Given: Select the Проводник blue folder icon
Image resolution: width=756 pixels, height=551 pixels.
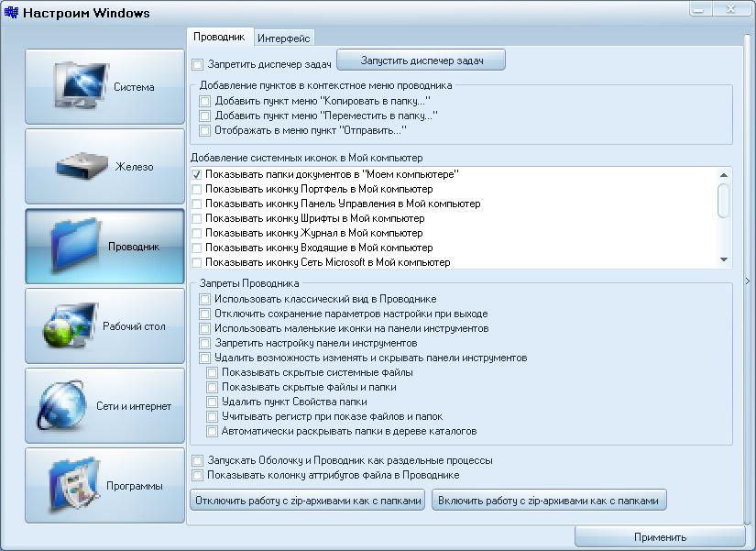Looking at the screenshot, I should (x=76, y=245).
